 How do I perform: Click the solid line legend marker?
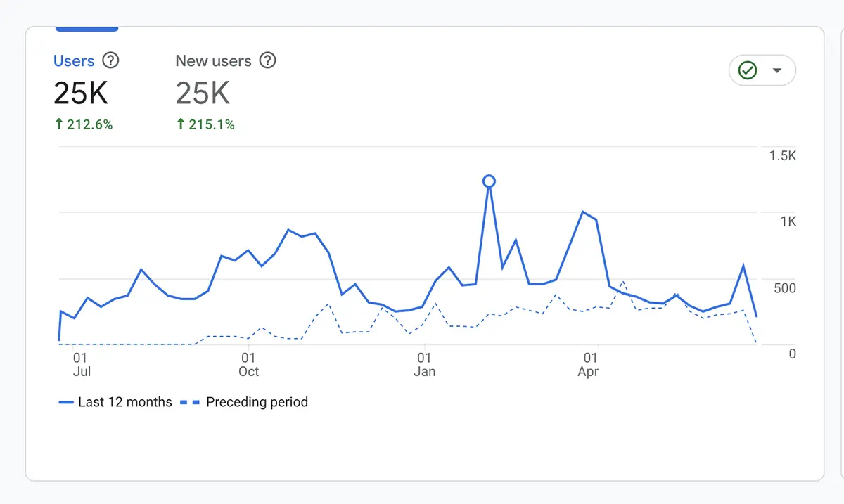(66, 402)
